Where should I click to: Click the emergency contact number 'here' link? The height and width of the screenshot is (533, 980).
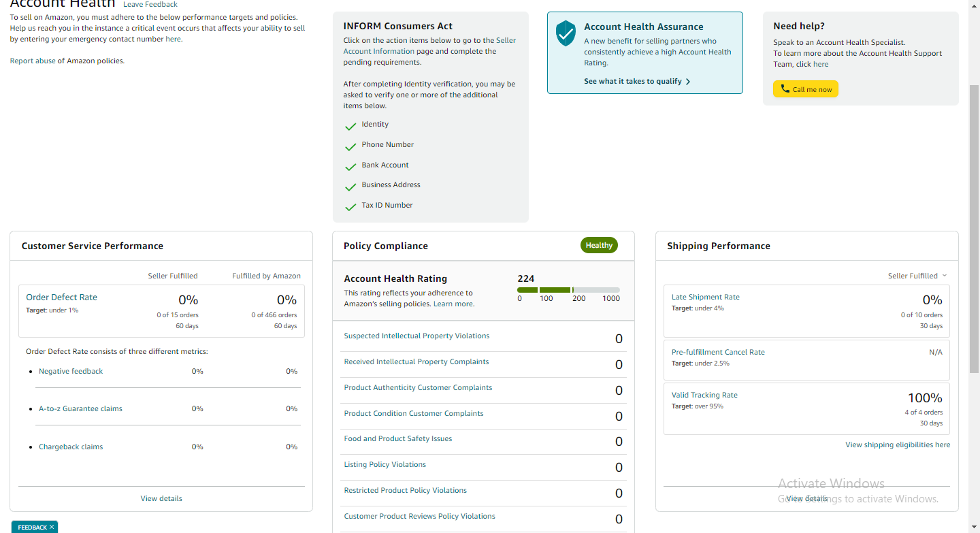click(174, 39)
